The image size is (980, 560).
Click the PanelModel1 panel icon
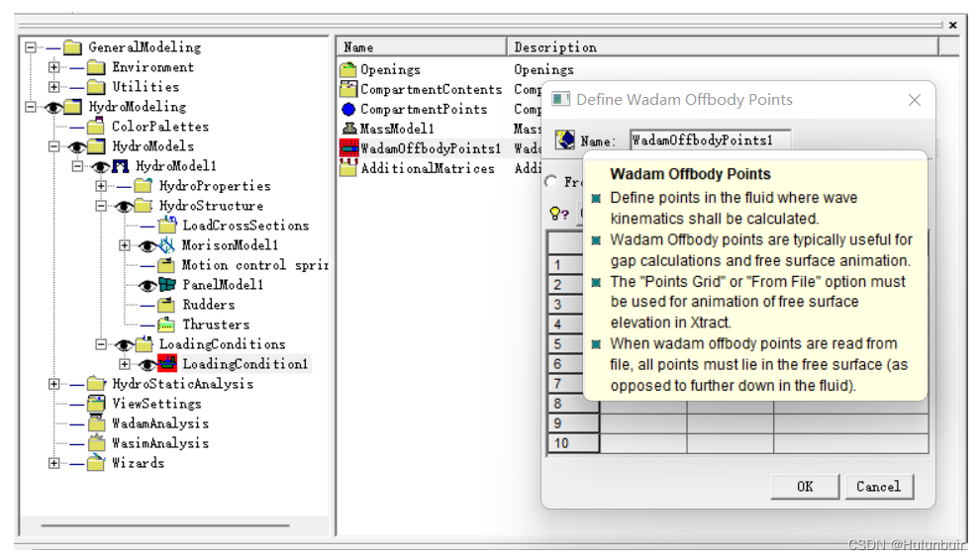pyautogui.click(x=167, y=285)
